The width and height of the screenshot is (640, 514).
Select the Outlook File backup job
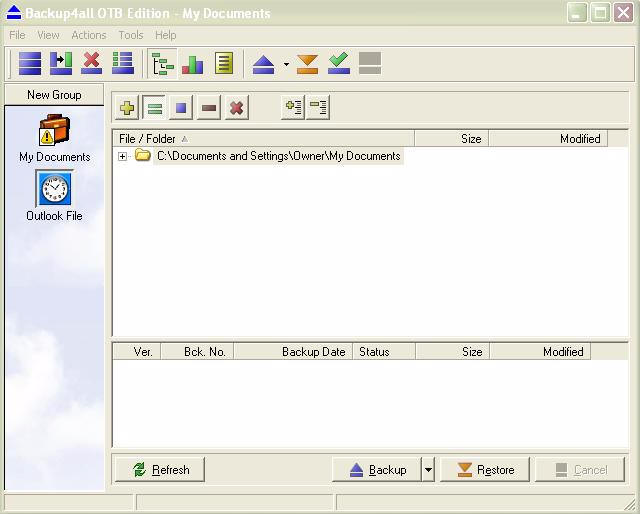point(54,196)
